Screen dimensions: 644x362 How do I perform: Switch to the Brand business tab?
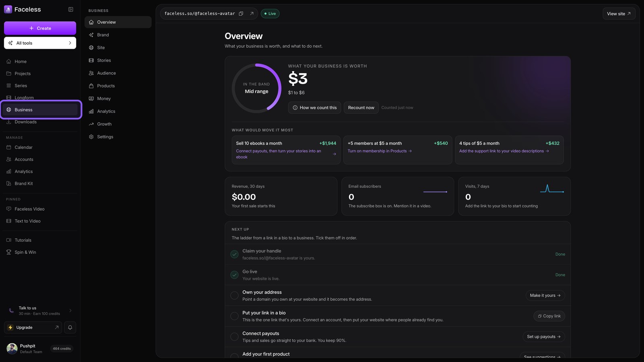point(118,35)
